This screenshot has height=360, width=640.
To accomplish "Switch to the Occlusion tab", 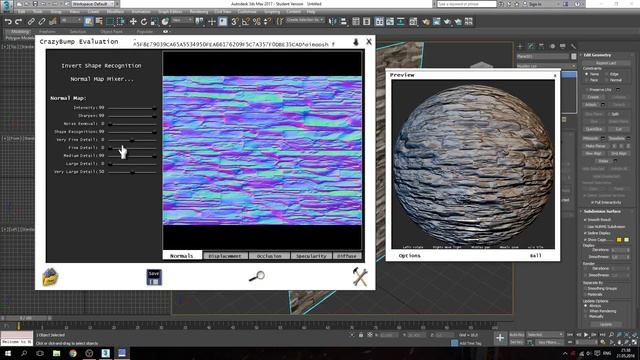I will click(x=269, y=256).
